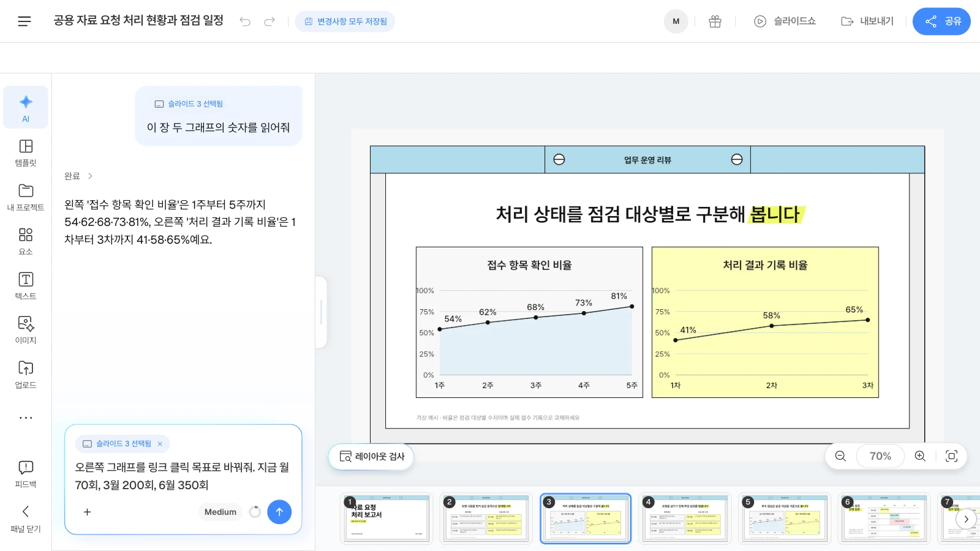Redo the last change

pos(269,21)
